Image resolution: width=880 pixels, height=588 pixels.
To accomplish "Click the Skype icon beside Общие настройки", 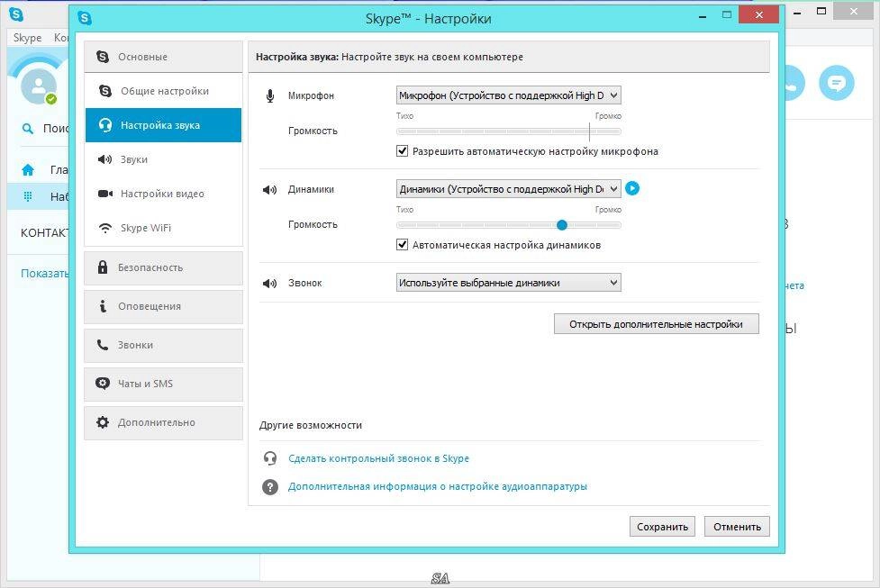I will (105, 90).
